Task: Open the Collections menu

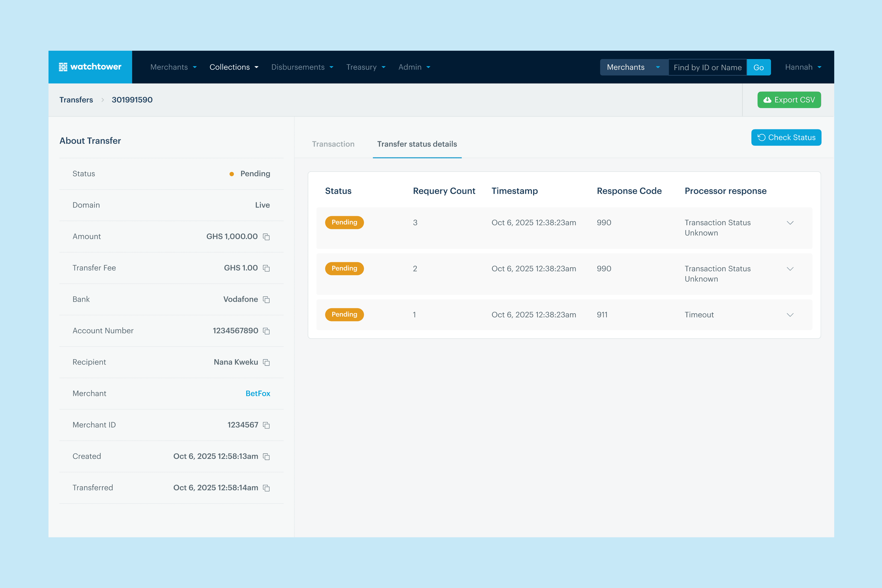Action: click(234, 67)
